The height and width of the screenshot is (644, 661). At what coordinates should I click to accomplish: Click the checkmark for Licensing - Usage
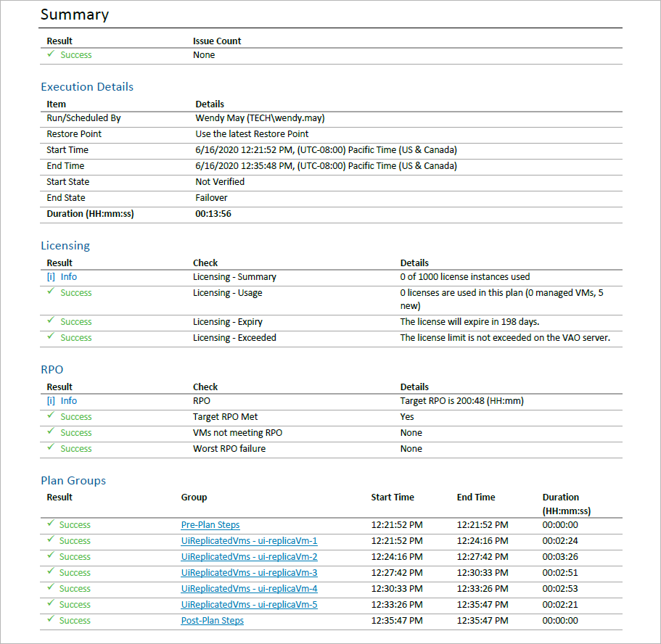pos(51,292)
